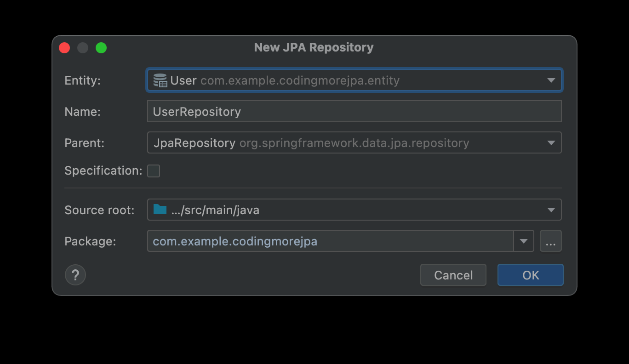Viewport: 629px width, 364px height.
Task: Click the green zoom window button
Action: tap(101, 48)
